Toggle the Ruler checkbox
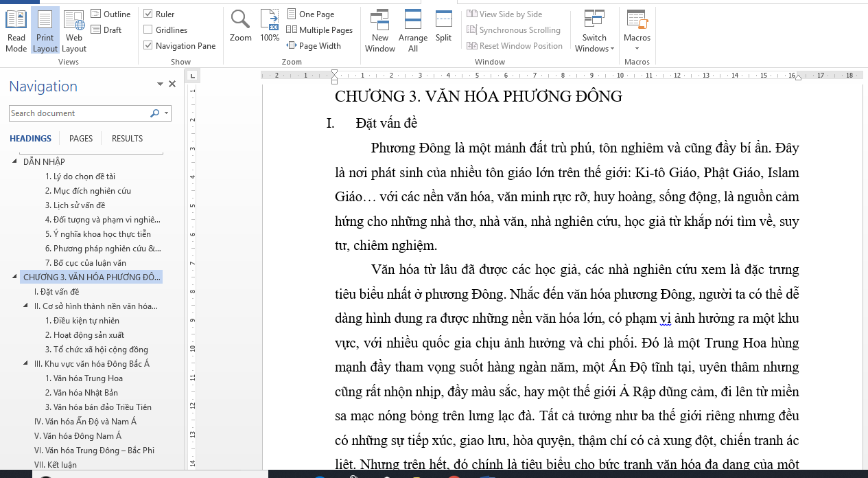 148,14
